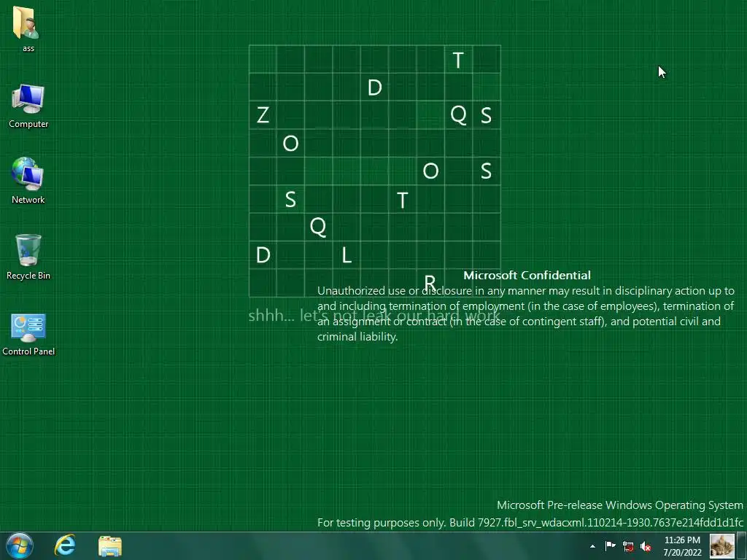Show hidden tray icons arrow

592,546
